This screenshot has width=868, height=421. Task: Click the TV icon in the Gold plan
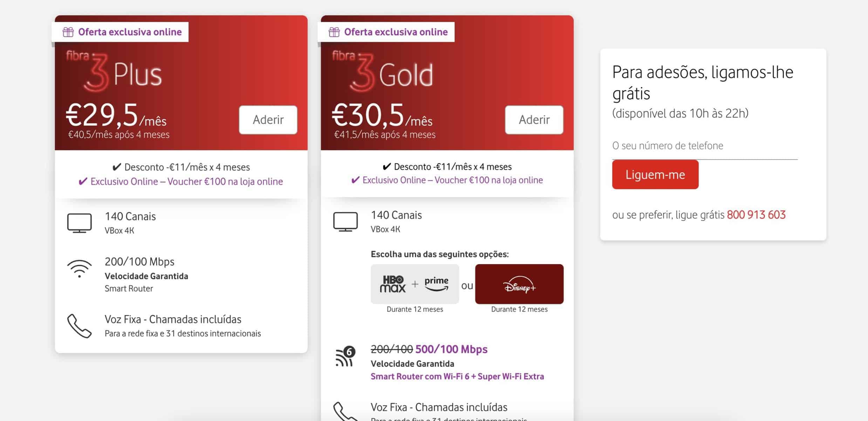click(346, 221)
